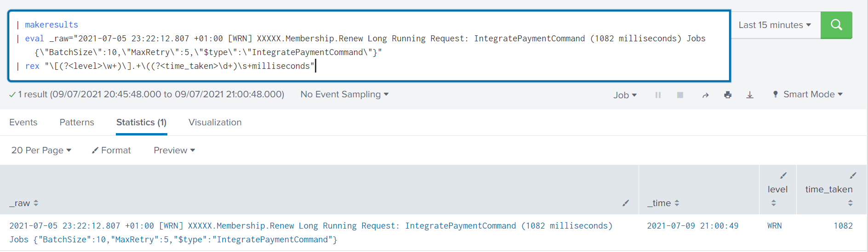Open No Event Sampling dropdown
This screenshot has width=868, height=252.
[344, 94]
